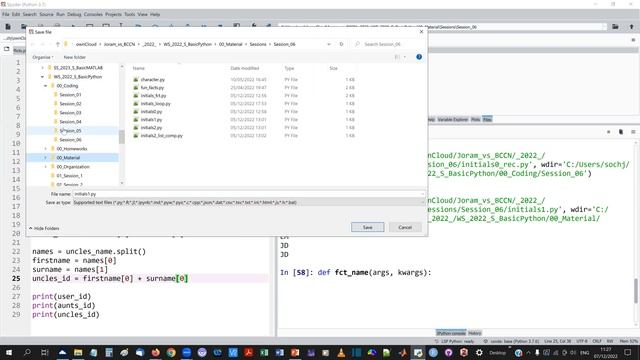Click the Sessions breadcrumb in address bar

tap(258, 44)
